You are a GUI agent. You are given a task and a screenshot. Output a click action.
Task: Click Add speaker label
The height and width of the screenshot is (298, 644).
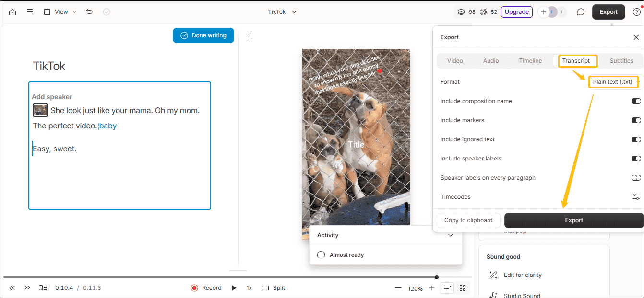pyautogui.click(x=52, y=97)
